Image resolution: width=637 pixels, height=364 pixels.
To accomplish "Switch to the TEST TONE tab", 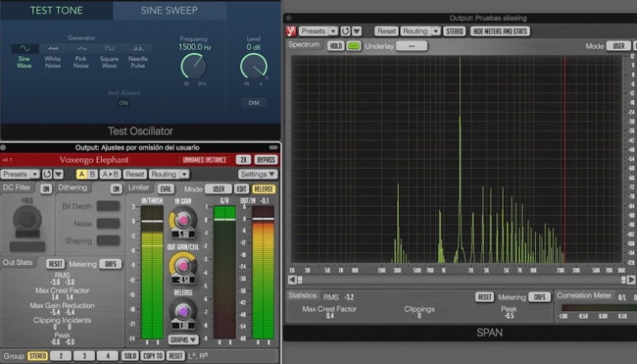I will tap(56, 10).
